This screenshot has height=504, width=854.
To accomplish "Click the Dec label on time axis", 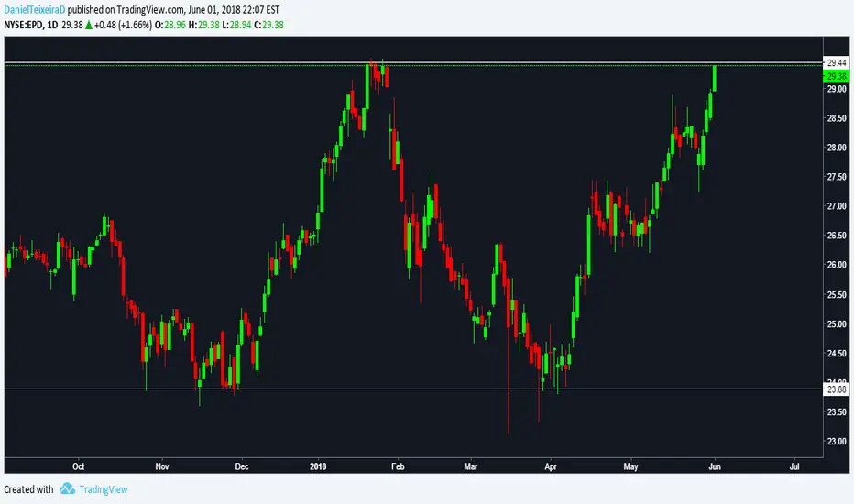I will 241,466.
